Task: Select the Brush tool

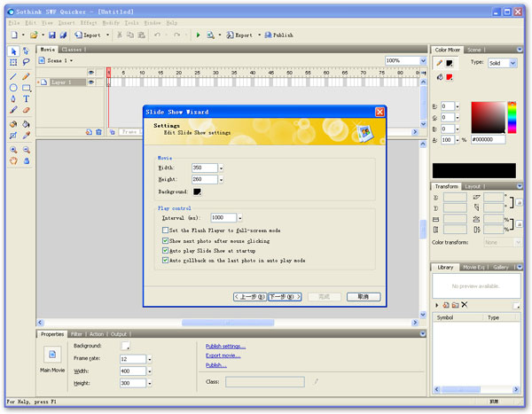Action: pos(13,110)
